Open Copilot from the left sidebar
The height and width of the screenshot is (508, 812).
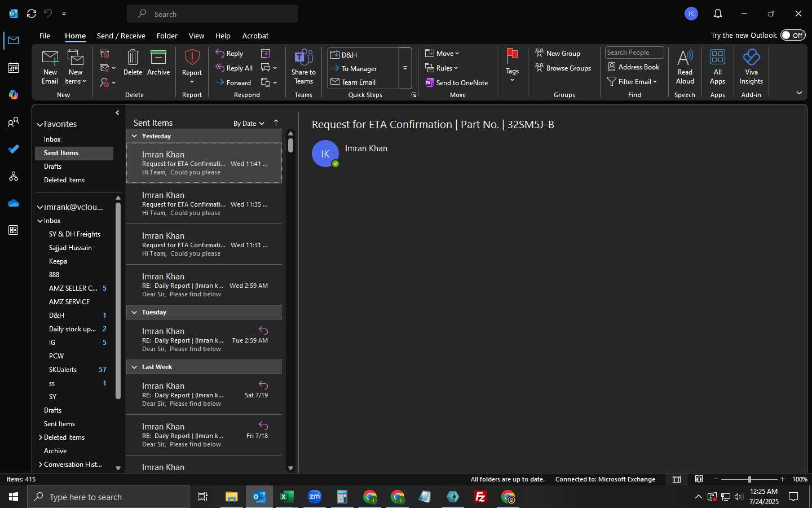point(14,95)
